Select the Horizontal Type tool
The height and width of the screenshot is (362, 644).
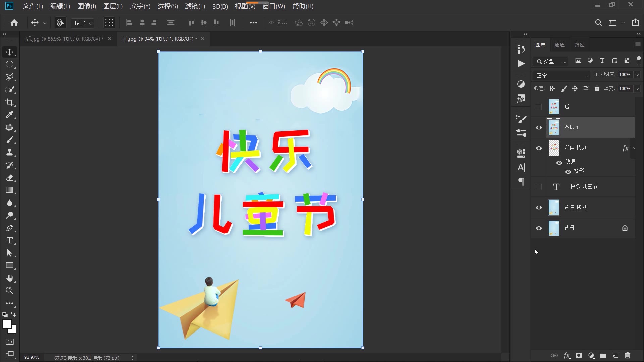pos(9,240)
